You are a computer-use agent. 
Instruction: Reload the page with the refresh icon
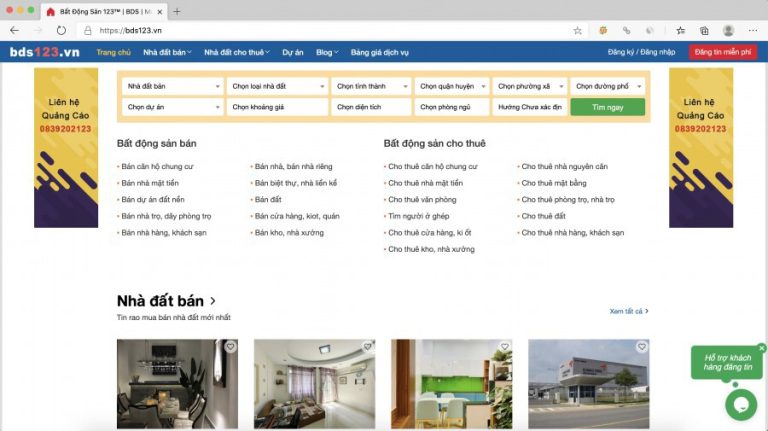coord(61,30)
